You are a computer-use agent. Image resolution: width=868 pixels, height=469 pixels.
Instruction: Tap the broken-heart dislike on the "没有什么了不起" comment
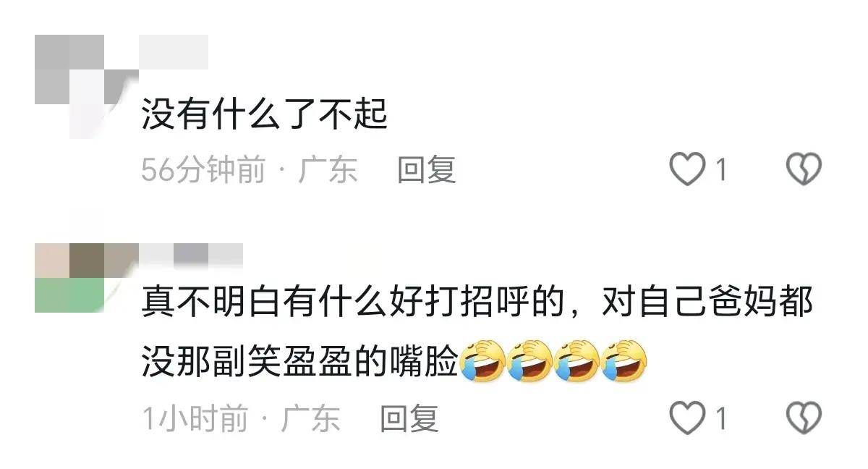coord(804,170)
